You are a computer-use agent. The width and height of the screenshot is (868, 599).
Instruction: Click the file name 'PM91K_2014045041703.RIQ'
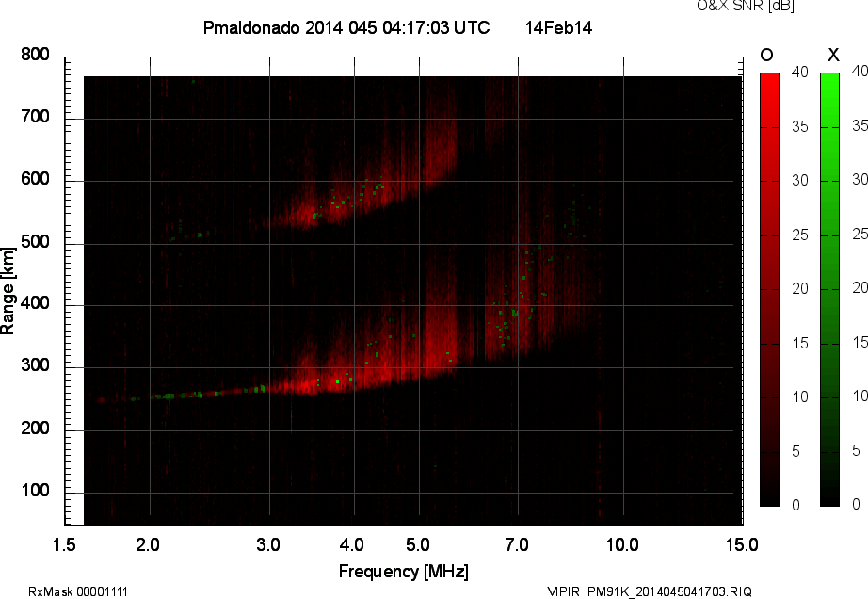click(669, 591)
